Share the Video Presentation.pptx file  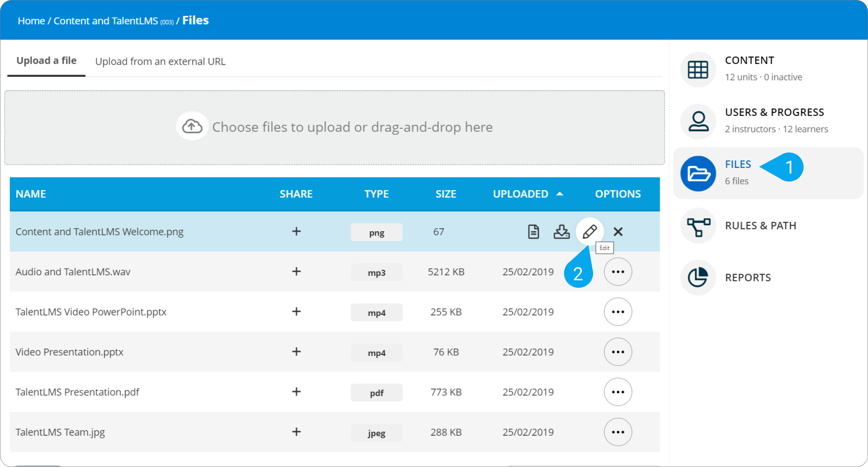tap(296, 352)
